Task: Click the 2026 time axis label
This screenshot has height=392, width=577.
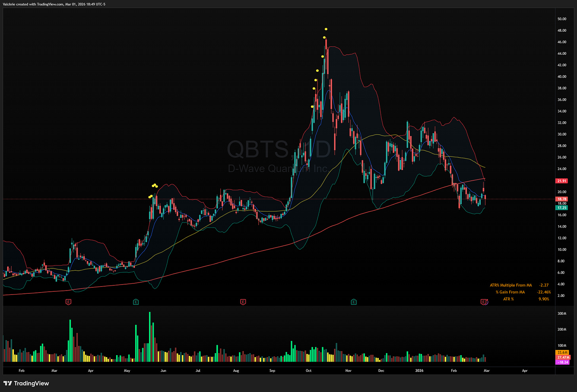Action: pos(419,371)
